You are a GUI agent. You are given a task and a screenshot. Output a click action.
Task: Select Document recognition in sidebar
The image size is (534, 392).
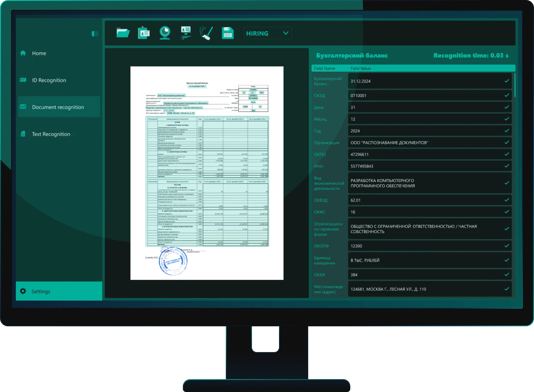coord(58,107)
